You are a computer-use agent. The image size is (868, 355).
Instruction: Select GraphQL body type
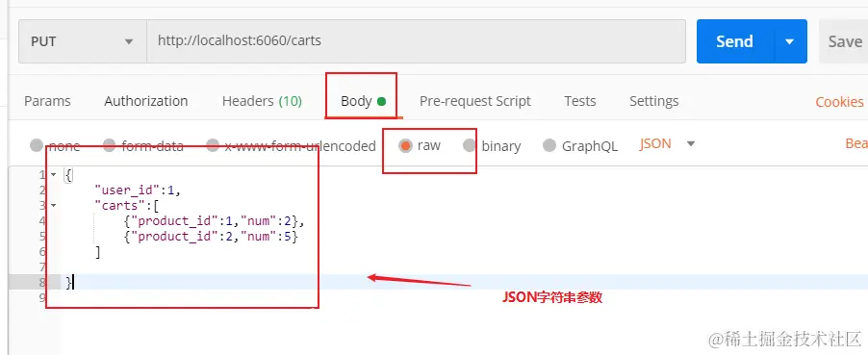tap(549, 145)
